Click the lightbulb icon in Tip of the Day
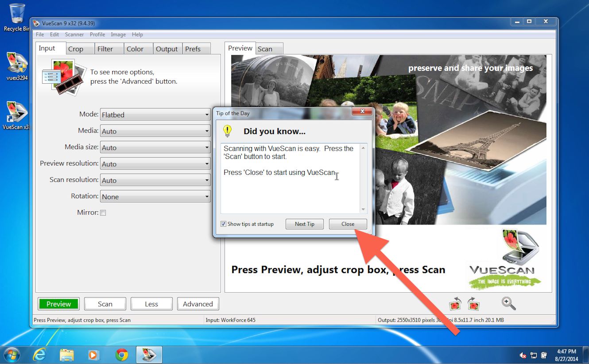The image size is (589, 364). click(227, 131)
